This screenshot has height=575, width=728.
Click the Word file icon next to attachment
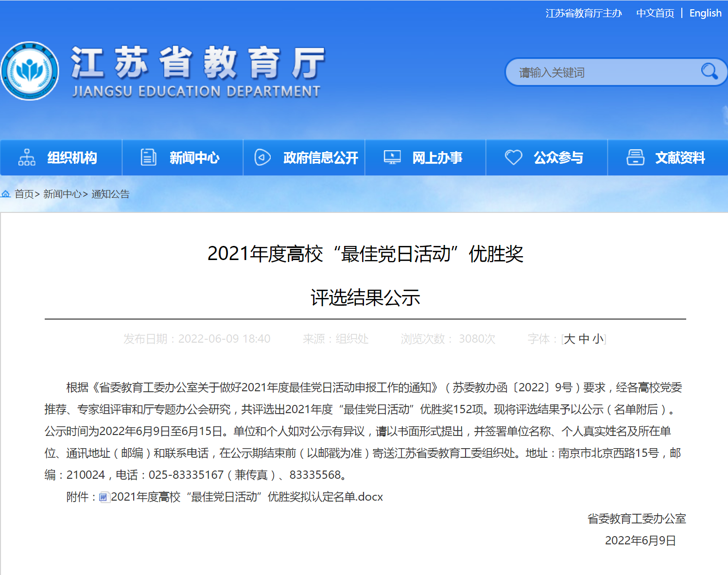104,497
